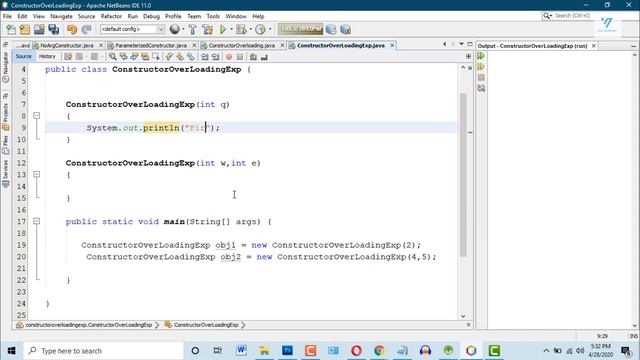Image resolution: width=640 pixels, height=360 pixels.
Task: Click the Clean and Build icon
Action: tap(207, 29)
